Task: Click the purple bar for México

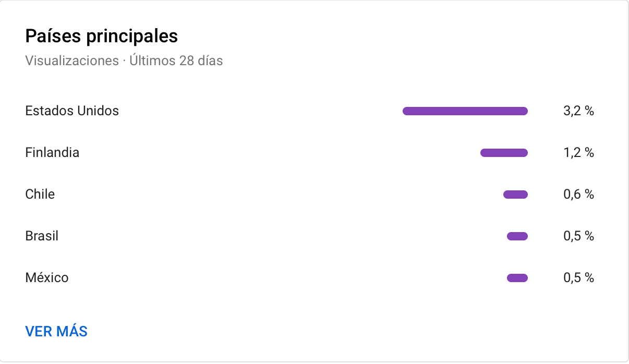Action: click(x=517, y=278)
